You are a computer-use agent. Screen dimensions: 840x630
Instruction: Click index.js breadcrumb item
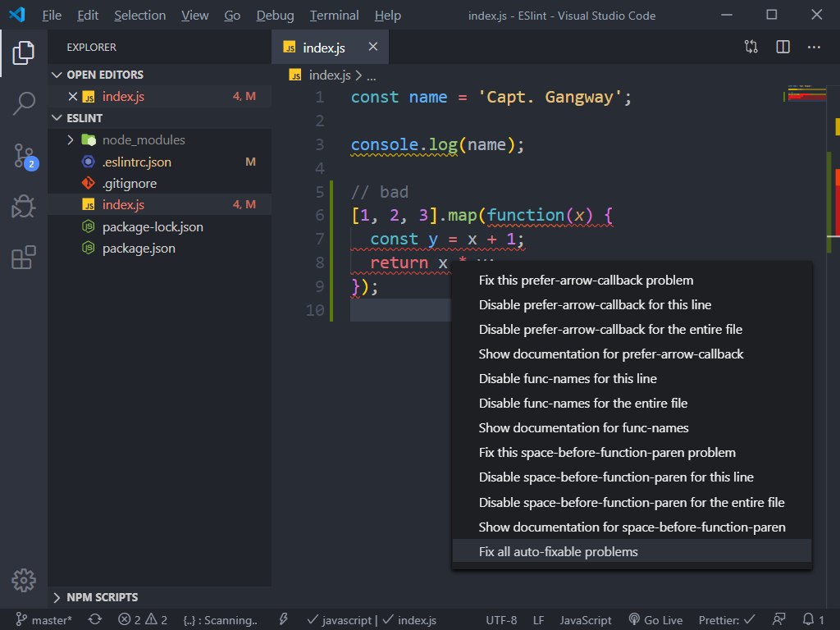pyautogui.click(x=321, y=75)
